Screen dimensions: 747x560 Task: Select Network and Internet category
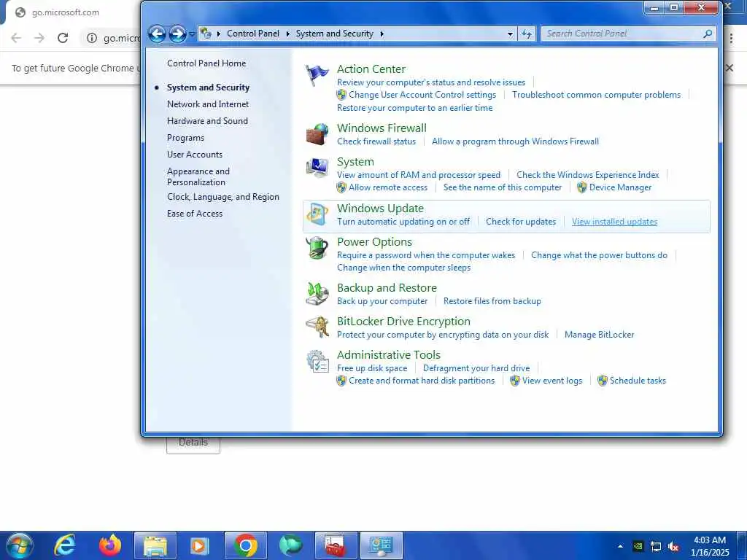click(208, 104)
